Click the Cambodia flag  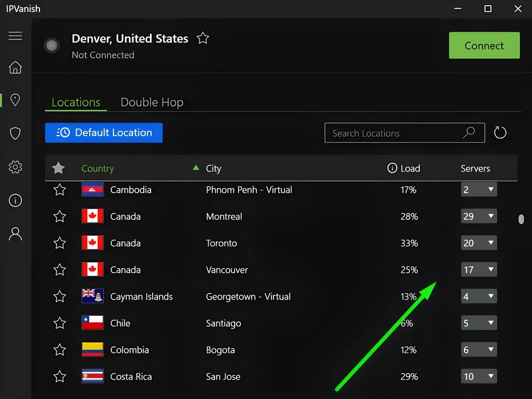pyautogui.click(x=93, y=189)
